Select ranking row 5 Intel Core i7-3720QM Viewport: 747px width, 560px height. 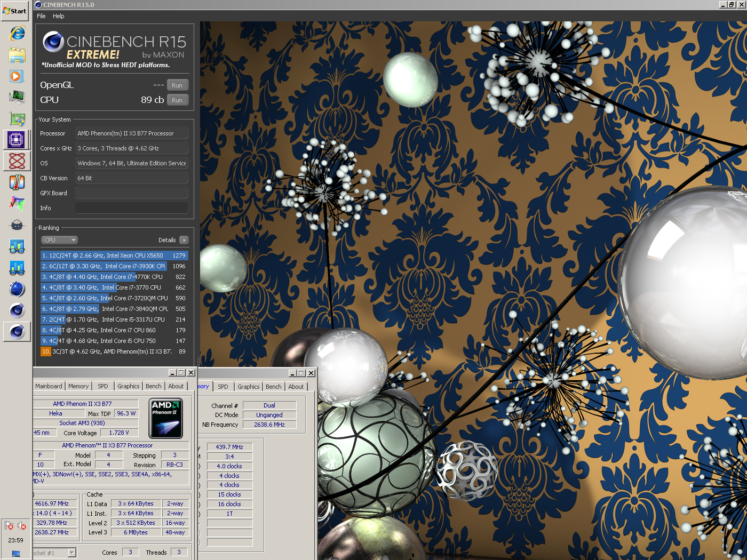(114, 298)
